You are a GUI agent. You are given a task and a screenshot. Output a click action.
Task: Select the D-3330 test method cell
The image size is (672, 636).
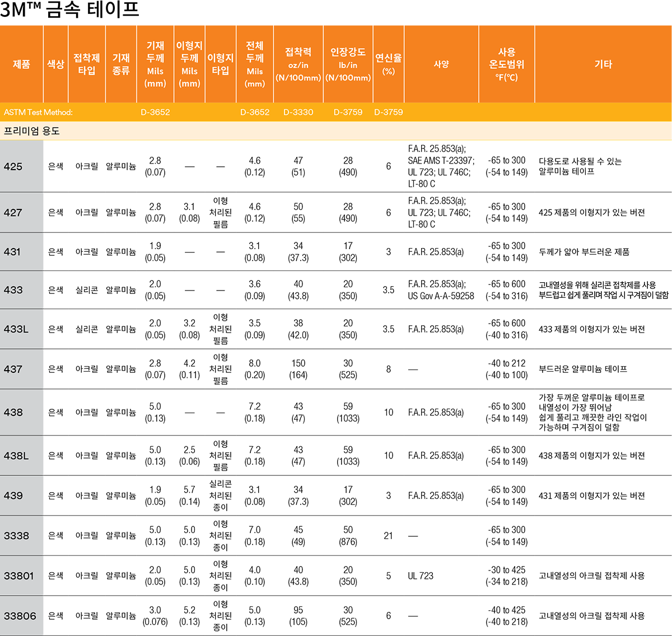click(x=298, y=112)
